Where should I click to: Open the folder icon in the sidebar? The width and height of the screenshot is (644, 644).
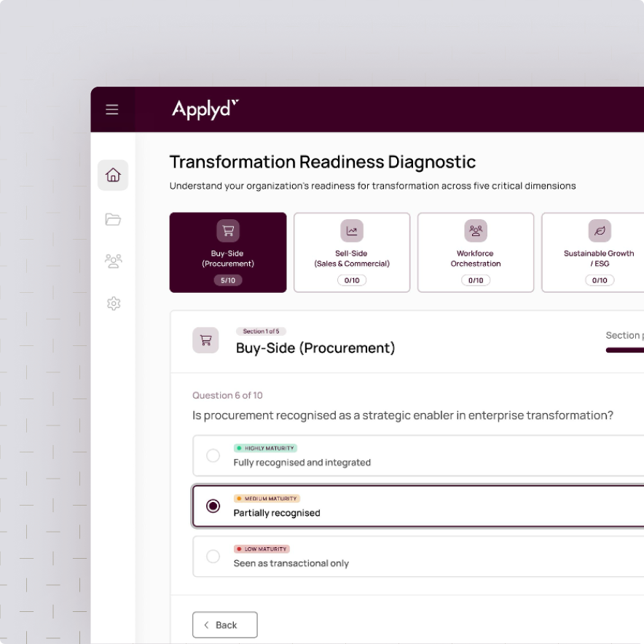pos(113,219)
